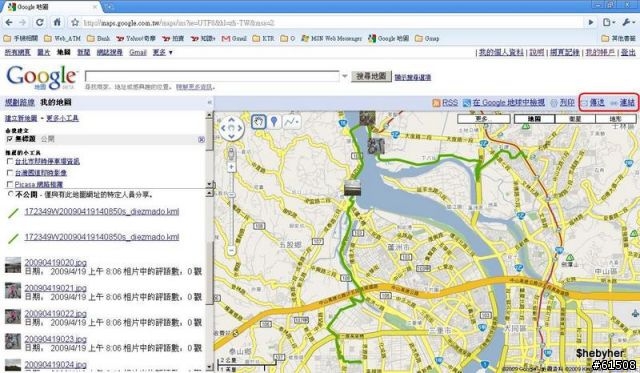The image size is (640, 373).
Task: Pan map down with navigation arrow
Action: [231, 137]
